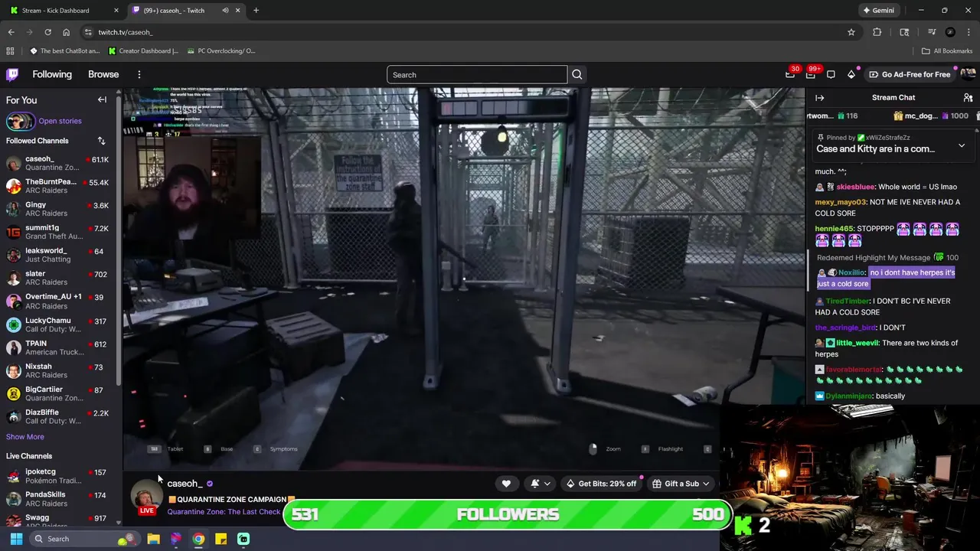Open BigCartiier channel in sidebar

57,393
